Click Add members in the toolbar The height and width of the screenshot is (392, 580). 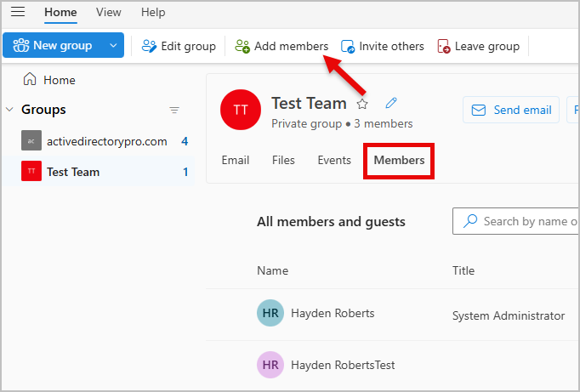[281, 46]
